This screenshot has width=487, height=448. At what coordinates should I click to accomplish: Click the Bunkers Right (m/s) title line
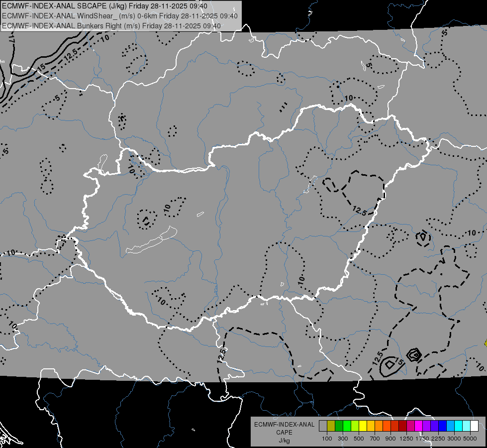[111, 26]
